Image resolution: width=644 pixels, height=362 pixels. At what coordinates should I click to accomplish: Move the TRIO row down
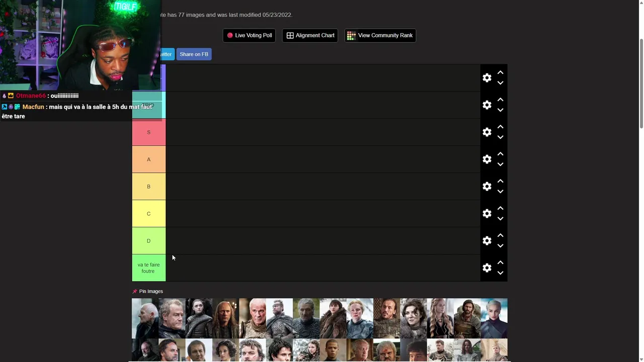500,110
